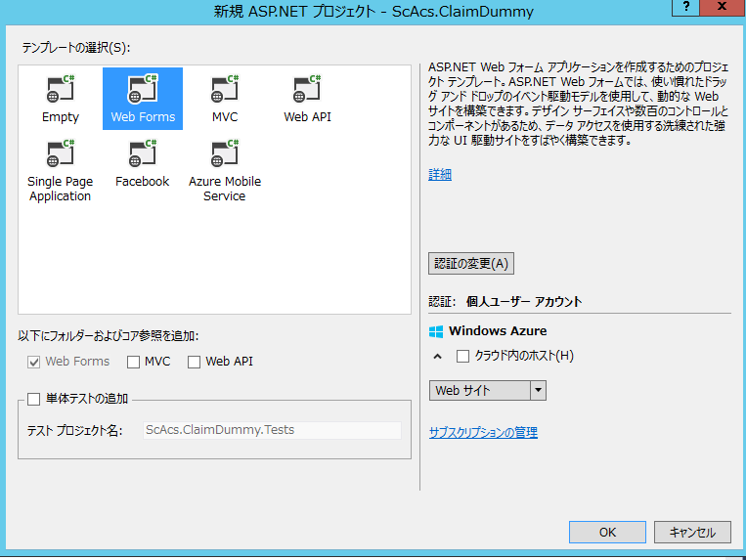The height and width of the screenshot is (560, 746).
Task: Confirm with the OK button
Action: tap(607, 533)
